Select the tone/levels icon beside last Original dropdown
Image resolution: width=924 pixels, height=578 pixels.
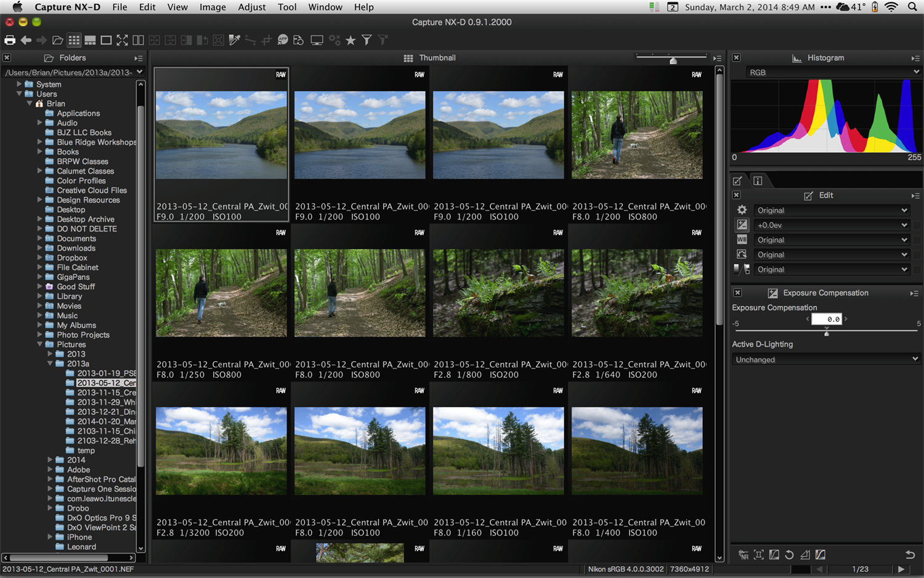tap(742, 269)
